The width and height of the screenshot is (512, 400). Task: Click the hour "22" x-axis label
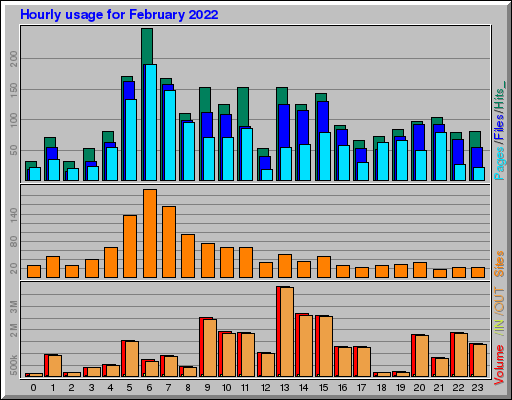click(458, 387)
